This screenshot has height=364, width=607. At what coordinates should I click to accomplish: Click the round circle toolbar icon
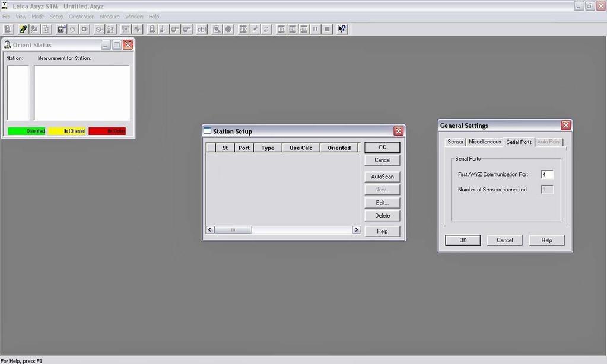tap(228, 29)
